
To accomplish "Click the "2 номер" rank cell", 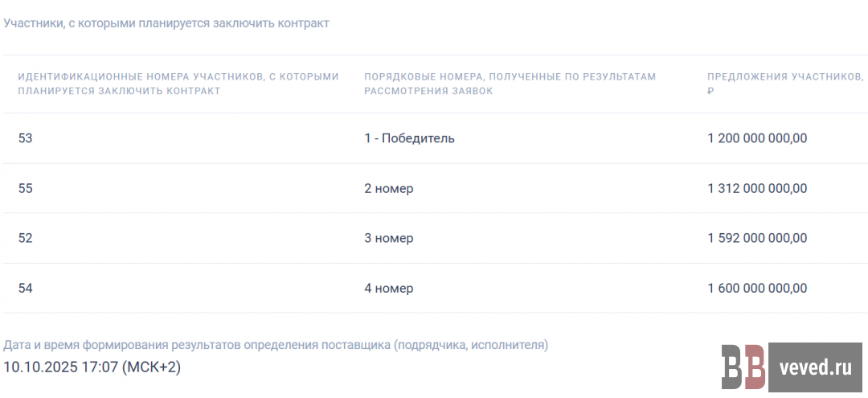I will (388, 189).
